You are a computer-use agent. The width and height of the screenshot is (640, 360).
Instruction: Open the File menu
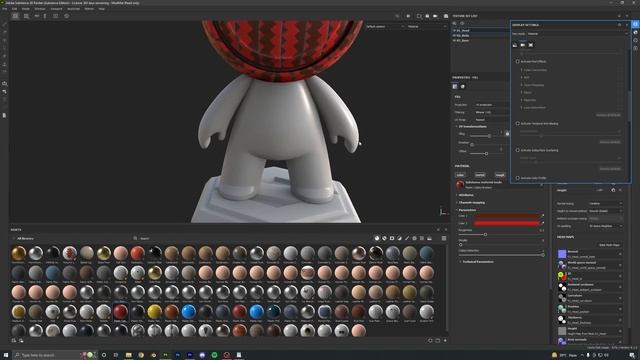click(4, 9)
